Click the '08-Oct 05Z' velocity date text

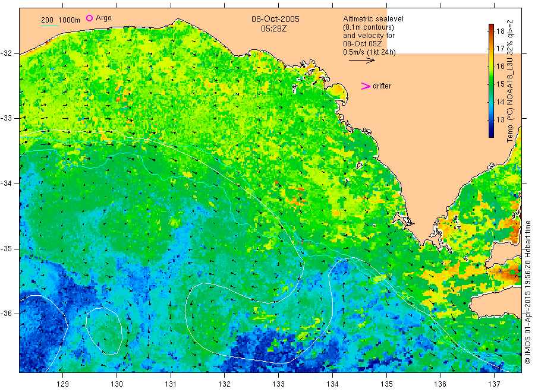pos(363,44)
